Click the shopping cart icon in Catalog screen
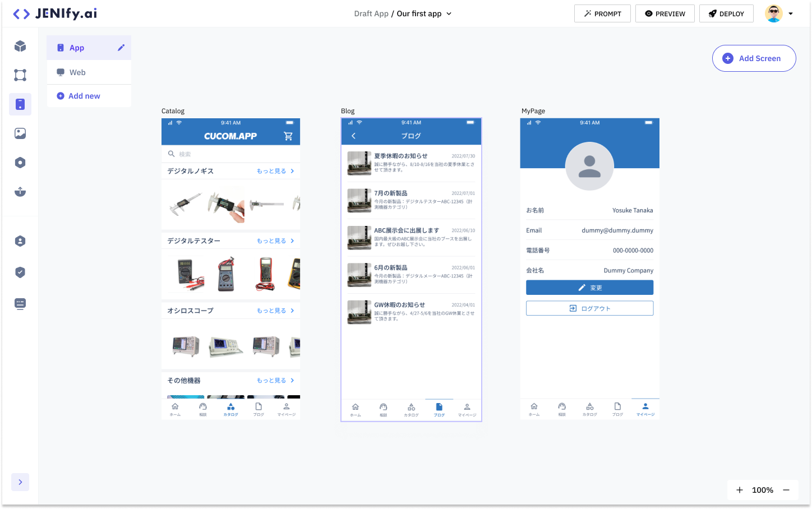 click(288, 136)
